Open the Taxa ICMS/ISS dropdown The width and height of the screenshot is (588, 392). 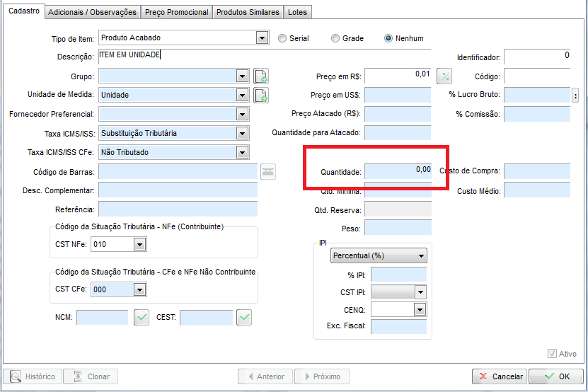(242, 133)
